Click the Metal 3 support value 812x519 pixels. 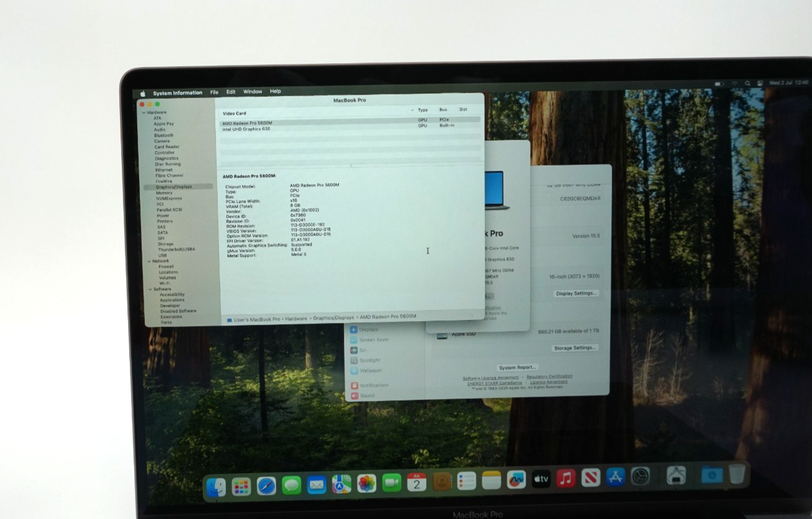point(299,254)
